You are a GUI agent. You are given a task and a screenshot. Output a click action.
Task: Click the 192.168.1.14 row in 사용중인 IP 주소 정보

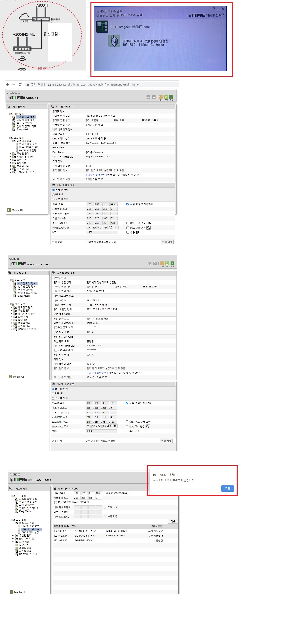115,536
